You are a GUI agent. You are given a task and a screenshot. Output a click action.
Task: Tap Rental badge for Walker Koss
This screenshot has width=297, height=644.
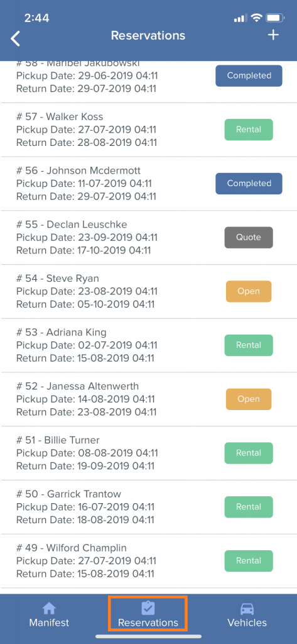(249, 130)
